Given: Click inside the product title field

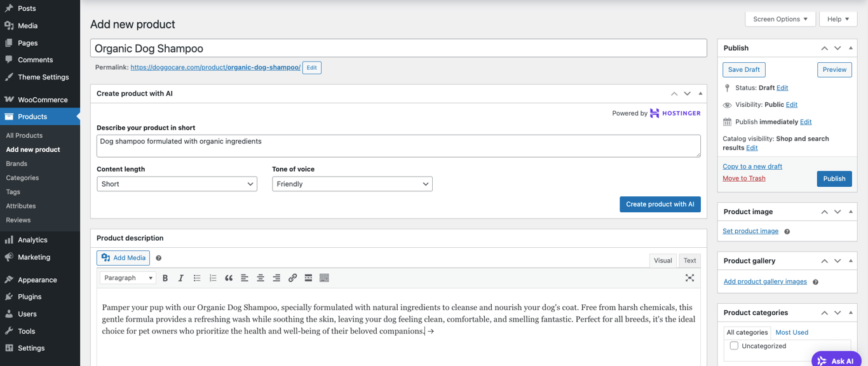Looking at the screenshot, I should (399, 48).
